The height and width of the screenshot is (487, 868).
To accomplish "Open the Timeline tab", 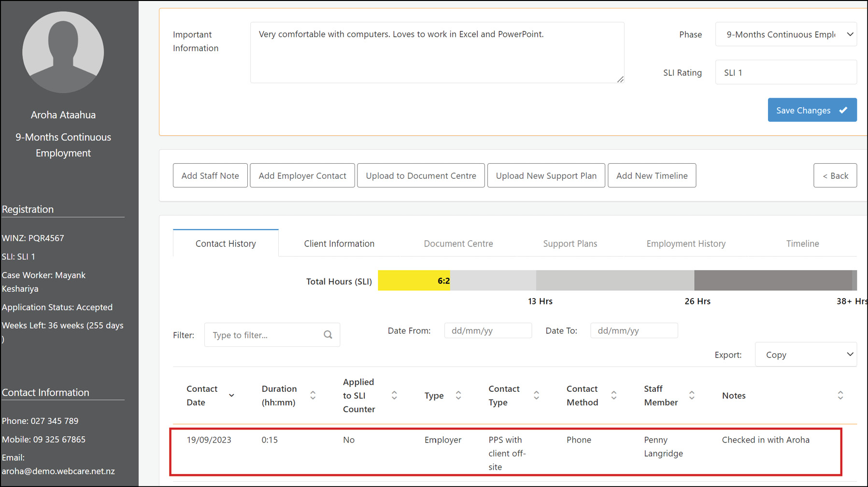I will (802, 243).
